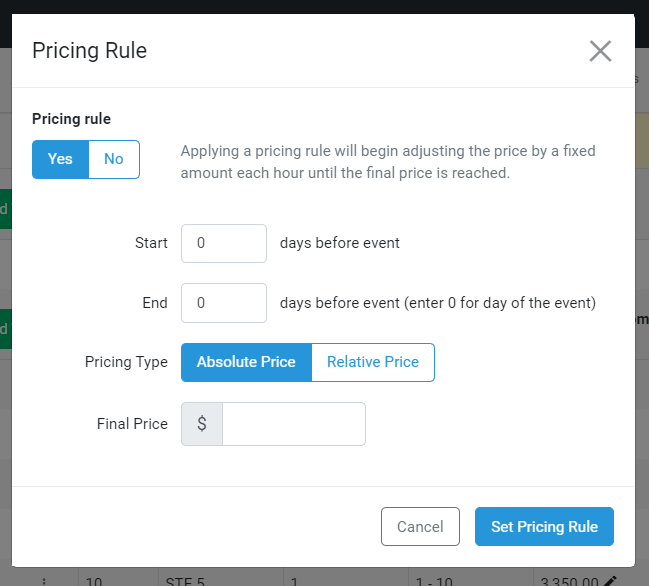649x586 pixels.
Task: Cancel the pricing rule dialog
Action: pyautogui.click(x=420, y=526)
